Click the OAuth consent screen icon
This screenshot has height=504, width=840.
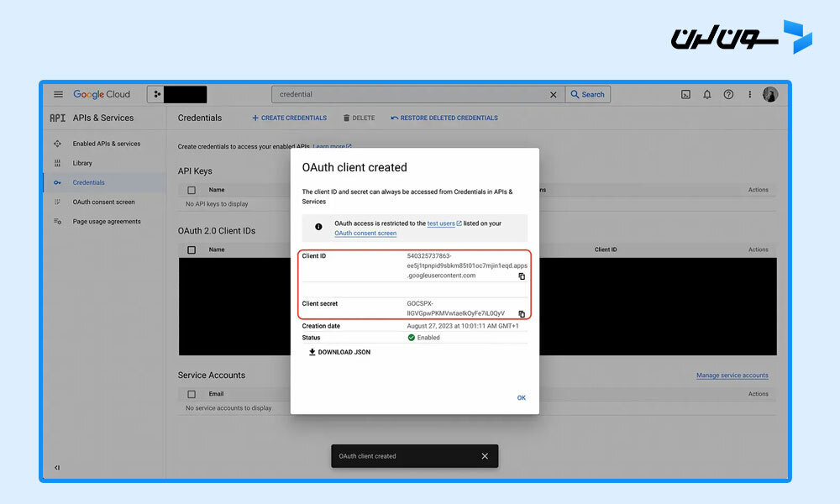point(57,202)
